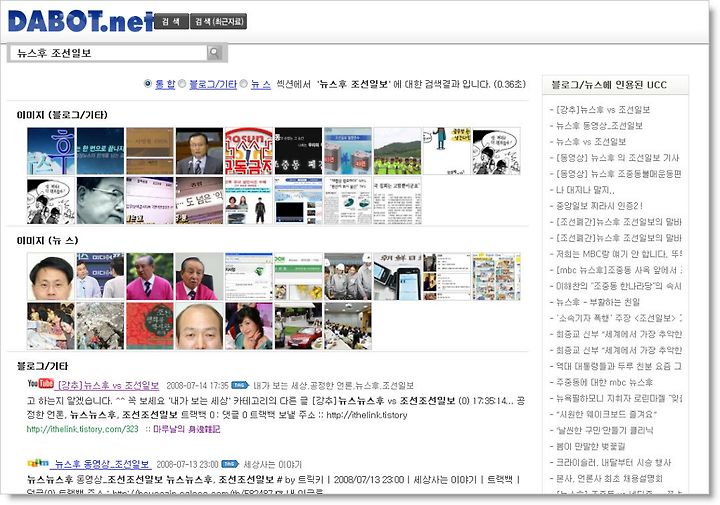720x505 pixels.
Task: Click the site icon beside 뉴스후 동영상_조선일보 result
Action: [38, 463]
